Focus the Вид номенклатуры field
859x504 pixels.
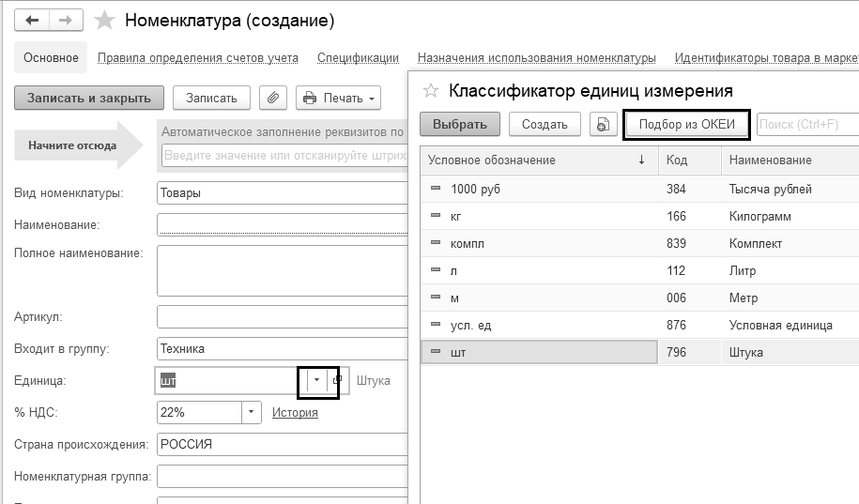[x=283, y=192]
